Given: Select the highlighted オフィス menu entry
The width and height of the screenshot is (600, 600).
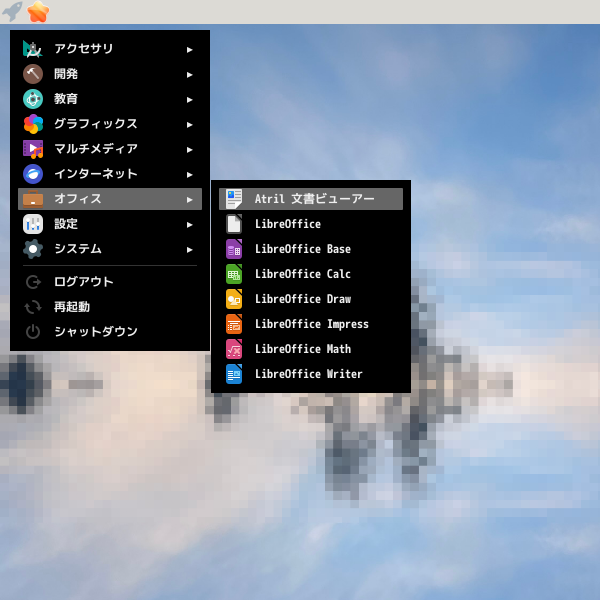Looking at the screenshot, I should (110, 199).
